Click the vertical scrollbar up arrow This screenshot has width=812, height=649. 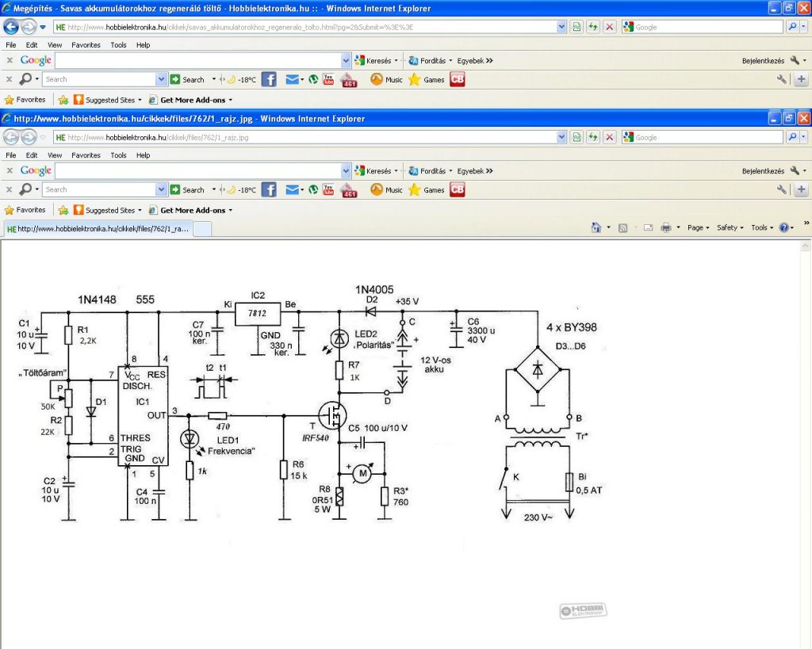tap(806, 246)
